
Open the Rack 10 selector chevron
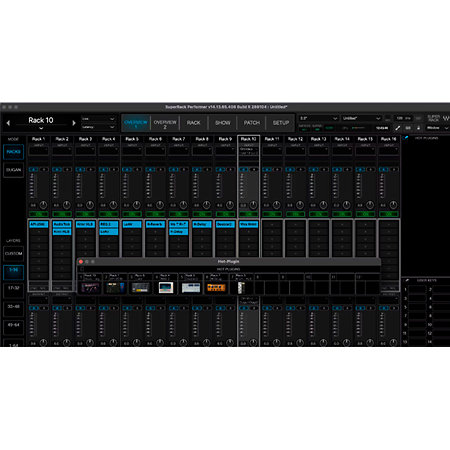pos(41,128)
